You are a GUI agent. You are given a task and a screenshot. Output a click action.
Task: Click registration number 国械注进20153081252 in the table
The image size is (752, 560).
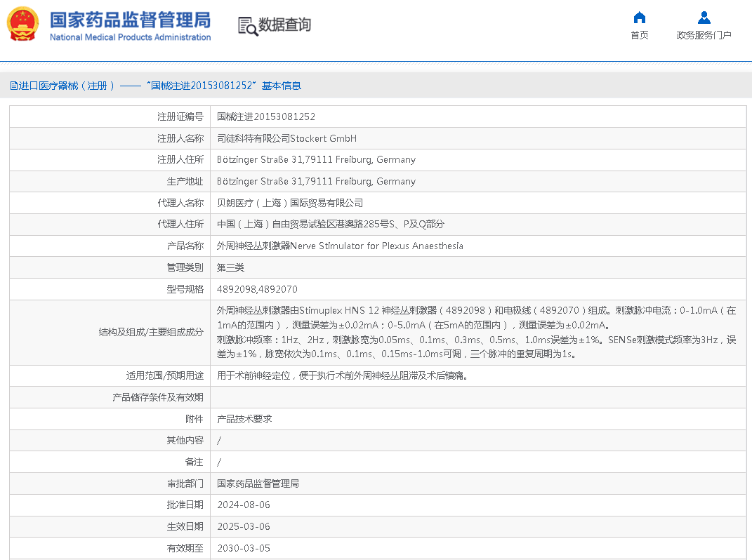coord(265,116)
